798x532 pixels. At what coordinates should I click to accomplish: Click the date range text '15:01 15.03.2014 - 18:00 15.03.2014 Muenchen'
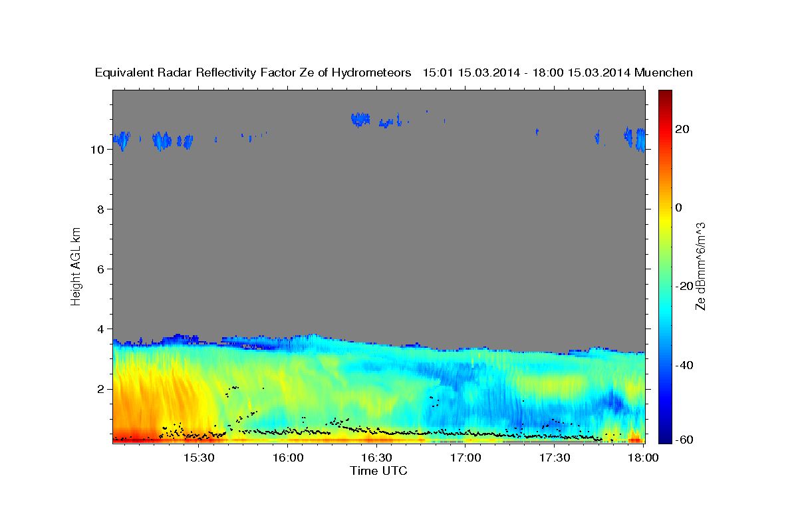pyautogui.click(x=558, y=73)
